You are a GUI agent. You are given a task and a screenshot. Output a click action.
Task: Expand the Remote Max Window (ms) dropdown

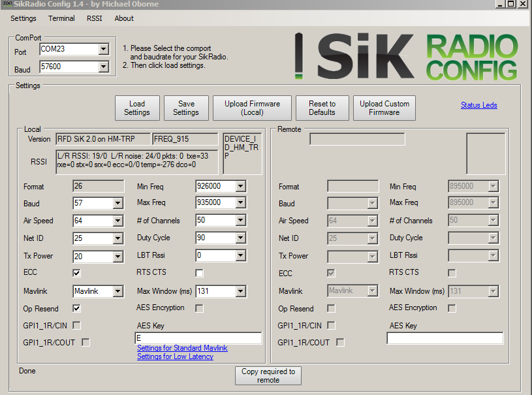pyautogui.click(x=493, y=291)
